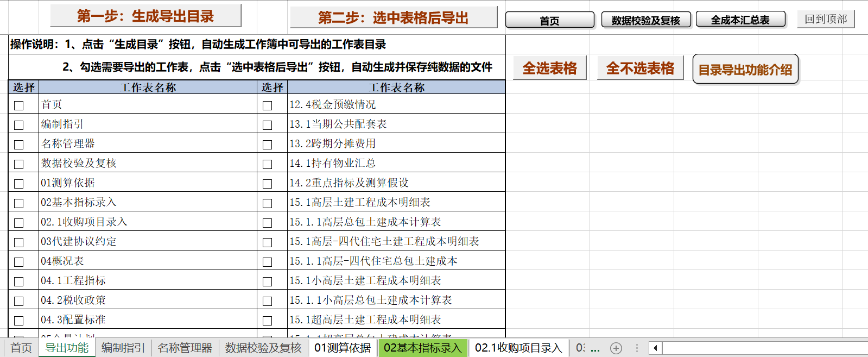Tick the 13.1当期公共配套表 checkbox

pos(267,125)
